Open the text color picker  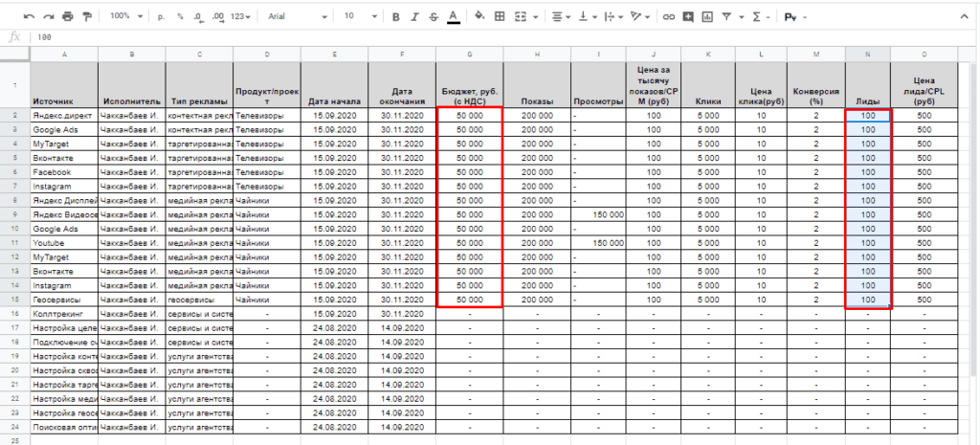click(454, 17)
